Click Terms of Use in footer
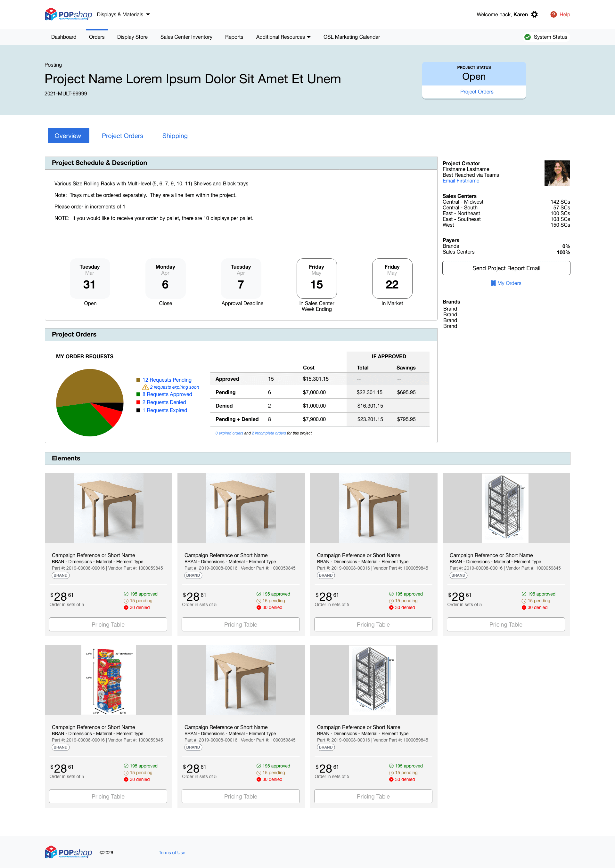The image size is (615, 868). 172,853
